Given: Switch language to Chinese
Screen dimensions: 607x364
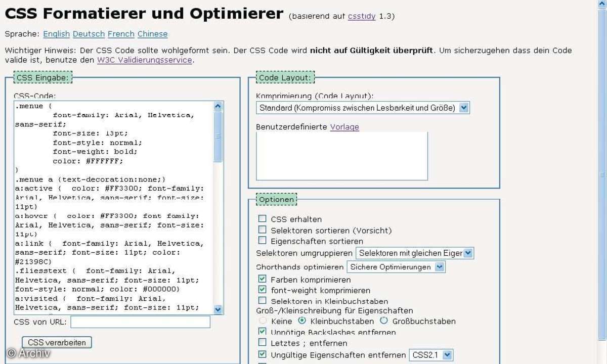Looking at the screenshot, I should coord(152,34).
